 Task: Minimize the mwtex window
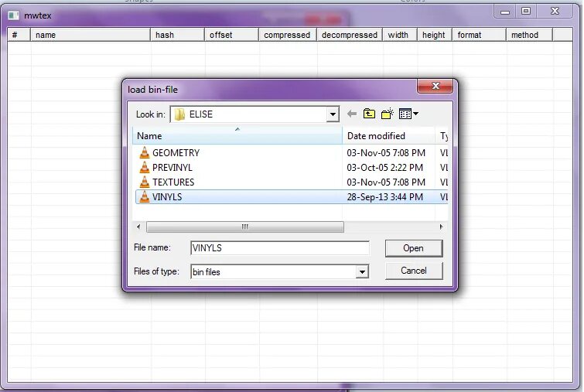pos(505,12)
